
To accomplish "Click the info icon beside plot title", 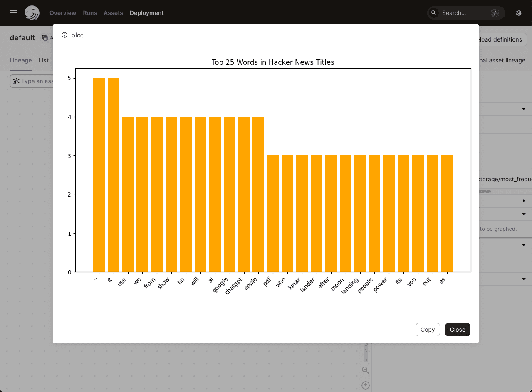I will pos(64,35).
